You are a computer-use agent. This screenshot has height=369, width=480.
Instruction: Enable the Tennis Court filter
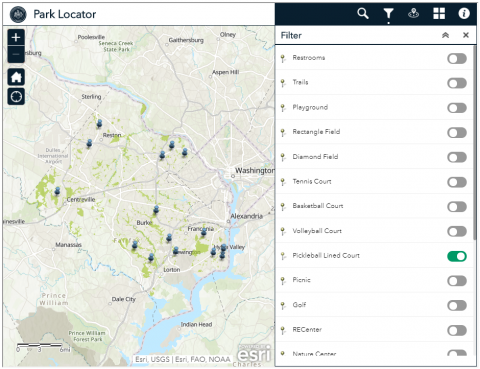click(457, 182)
